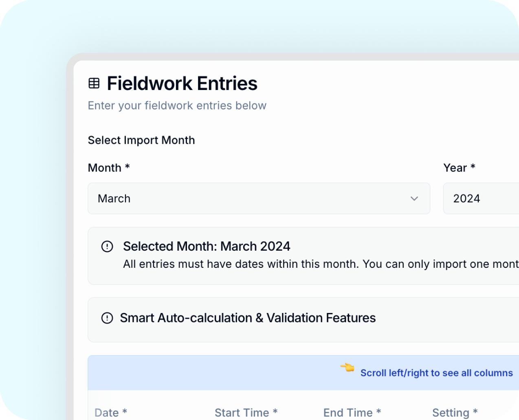Click the table grid icon beside Fieldwork Entries
519x420 pixels.
point(95,83)
